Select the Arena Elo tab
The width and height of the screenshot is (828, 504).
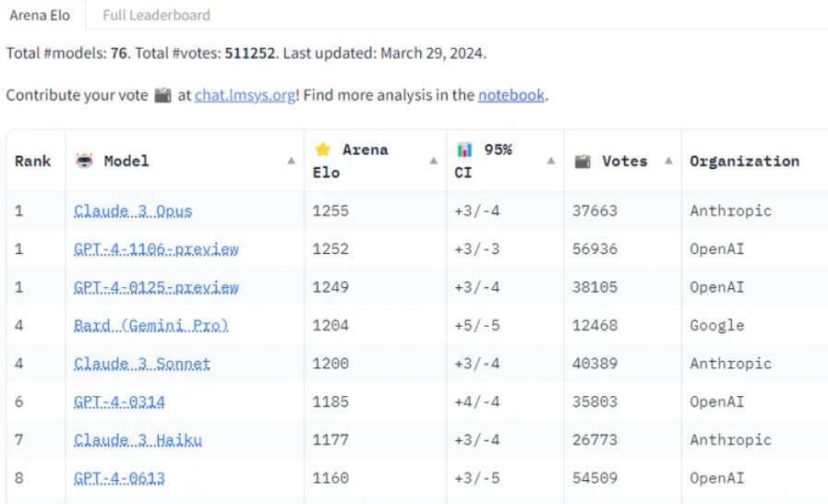pos(40,15)
